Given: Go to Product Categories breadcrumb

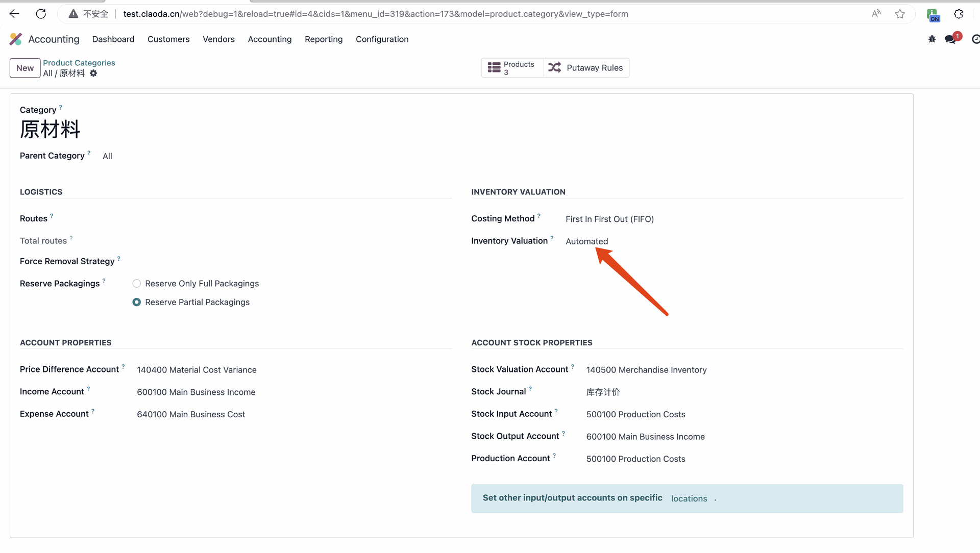Looking at the screenshot, I should (x=79, y=63).
